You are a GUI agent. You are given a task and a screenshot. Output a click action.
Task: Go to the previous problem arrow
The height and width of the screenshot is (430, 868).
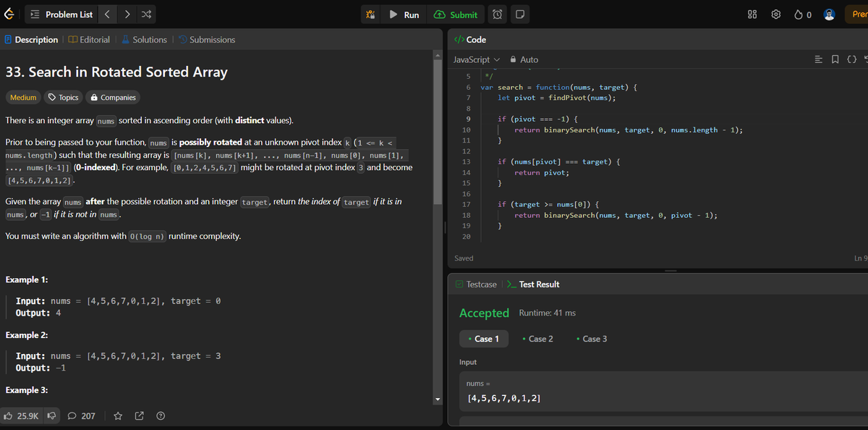pyautogui.click(x=107, y=14)
